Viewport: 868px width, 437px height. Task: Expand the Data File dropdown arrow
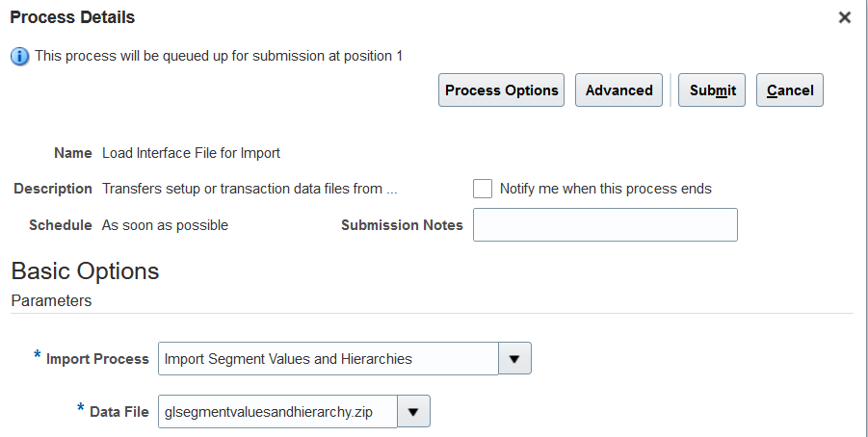[413, 412]
